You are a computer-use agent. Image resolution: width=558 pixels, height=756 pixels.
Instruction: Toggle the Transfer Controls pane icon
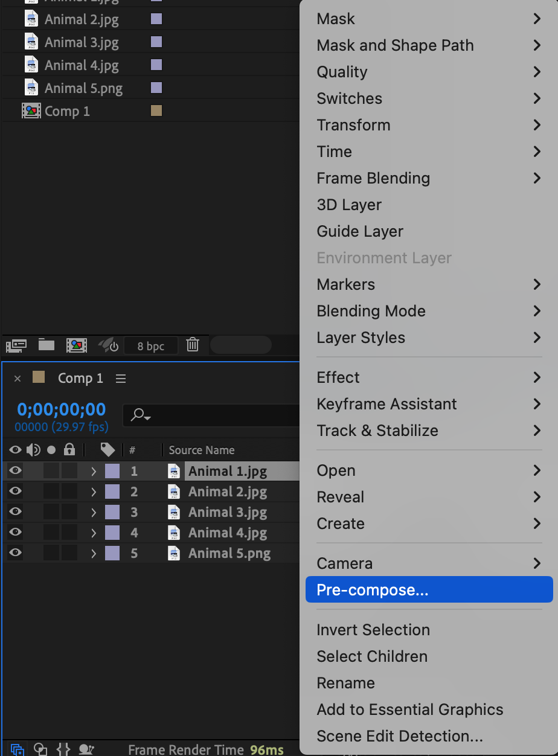40,749
